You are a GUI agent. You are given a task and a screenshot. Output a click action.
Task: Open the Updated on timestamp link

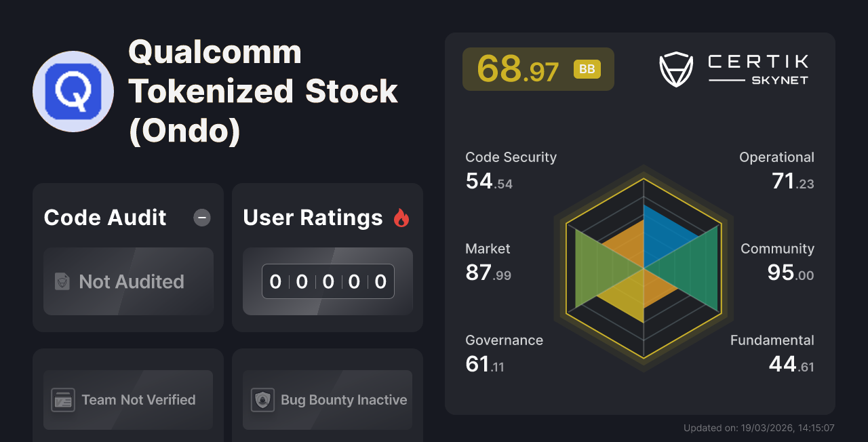[759, 428]
